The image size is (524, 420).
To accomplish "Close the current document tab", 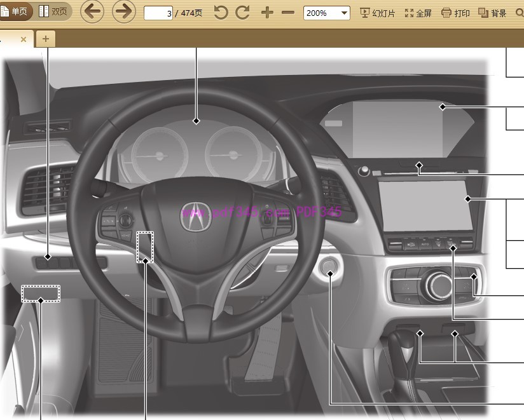I will coord(24,39).
